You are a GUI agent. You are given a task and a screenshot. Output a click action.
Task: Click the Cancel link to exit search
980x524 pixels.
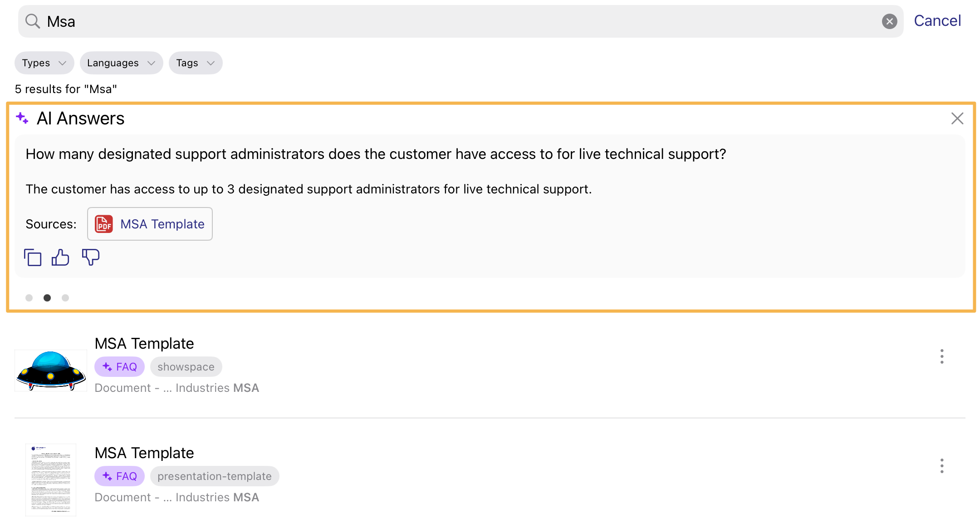pyautogui.click(x=937, y=20)
